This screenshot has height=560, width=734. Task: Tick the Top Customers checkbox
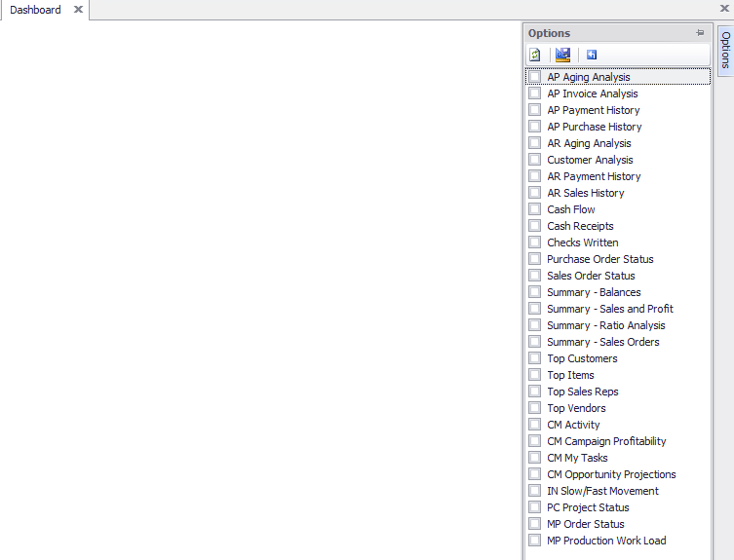pyautogui.click(x=534, y=358)
